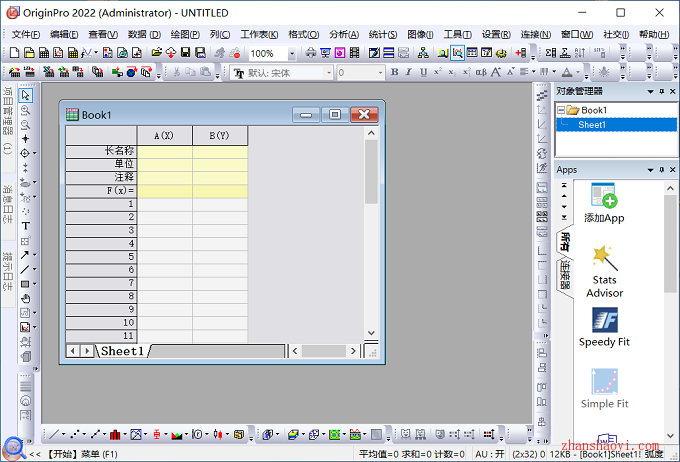Click the Column bar chart icon
680x462 pixels.
coord(115,434)
